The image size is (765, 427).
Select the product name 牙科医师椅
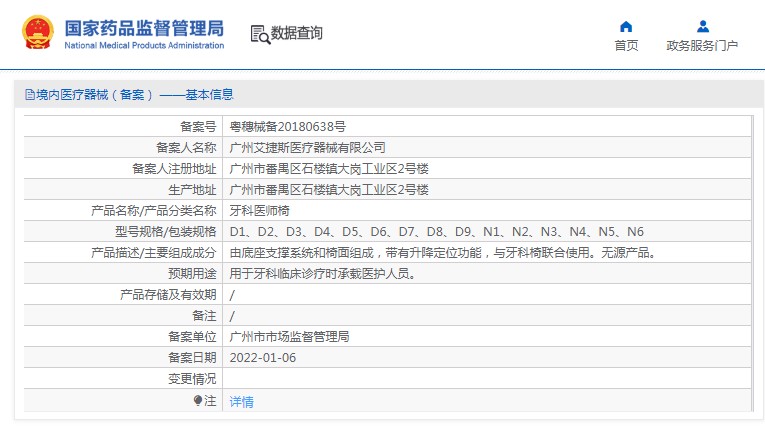click(x=260, y=211)
